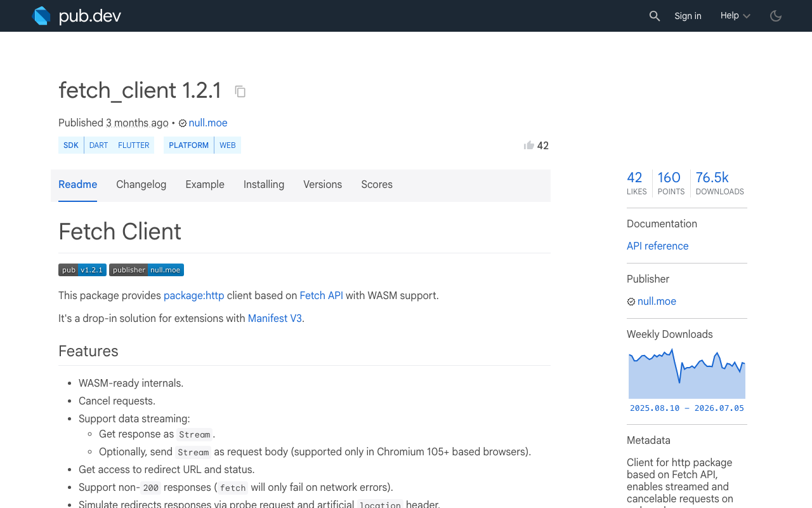Open the API reference link
The image size is (812, 508).
coord(658,246)
